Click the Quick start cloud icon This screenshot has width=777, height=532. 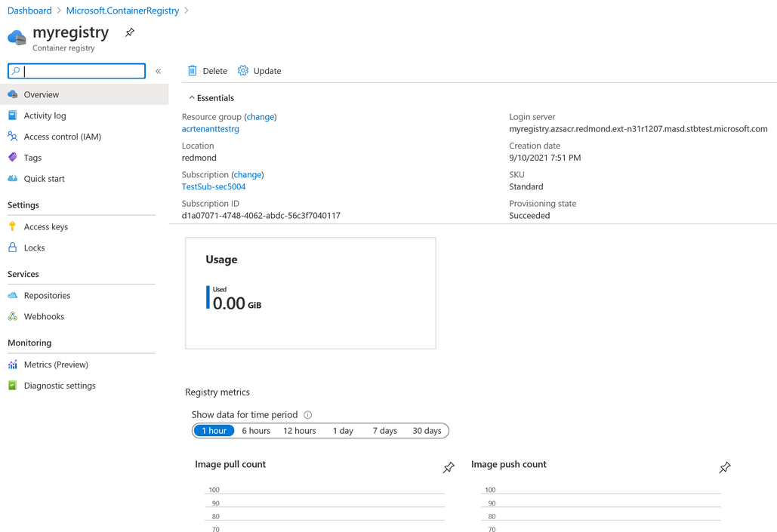13,178
